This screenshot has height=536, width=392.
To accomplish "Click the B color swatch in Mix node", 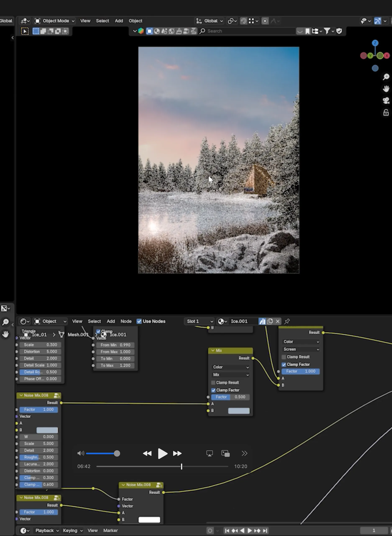I will (239, 411).
